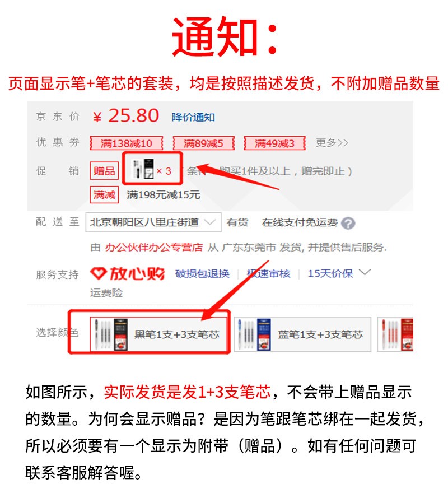Select the 黑笔1支+3支笔芯 option
Viewport: 448px width, 498px height.
(x=159, y=334)
